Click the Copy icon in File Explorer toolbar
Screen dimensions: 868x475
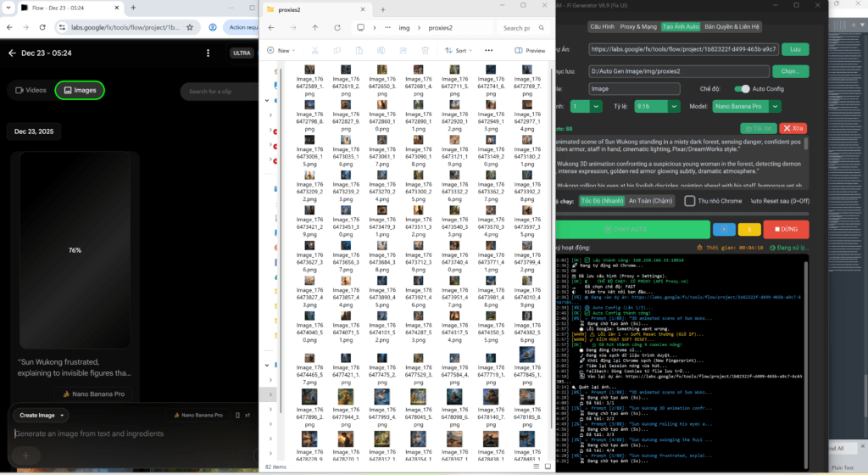tap(337, 50)
